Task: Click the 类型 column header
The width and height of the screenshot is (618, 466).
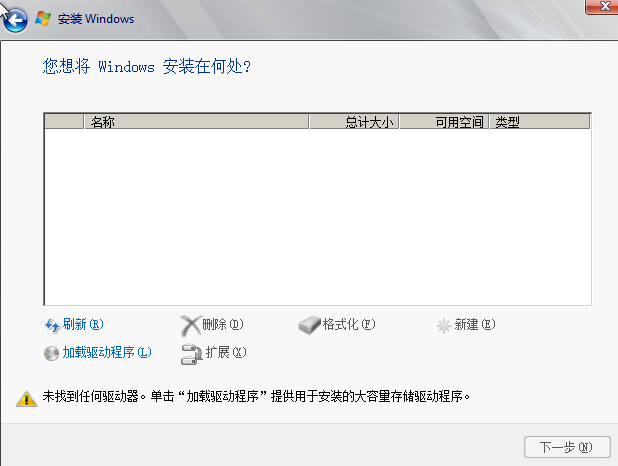Action: tap(539, 122)
